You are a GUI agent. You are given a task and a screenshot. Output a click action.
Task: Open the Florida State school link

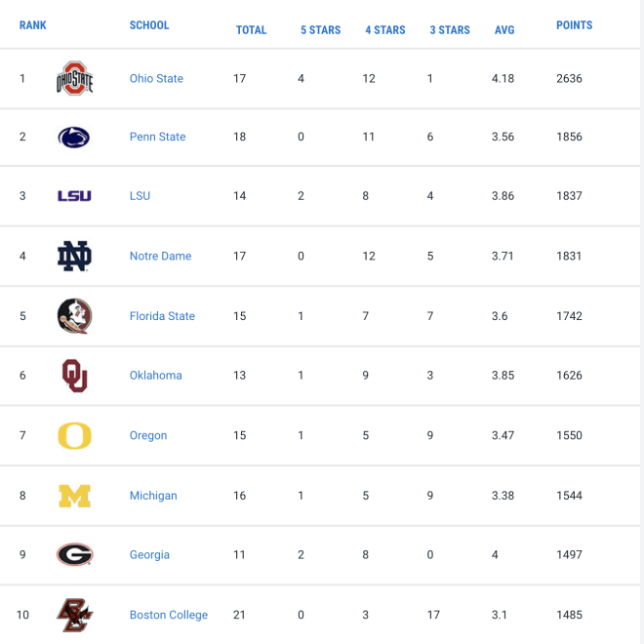tap(162, 316)
